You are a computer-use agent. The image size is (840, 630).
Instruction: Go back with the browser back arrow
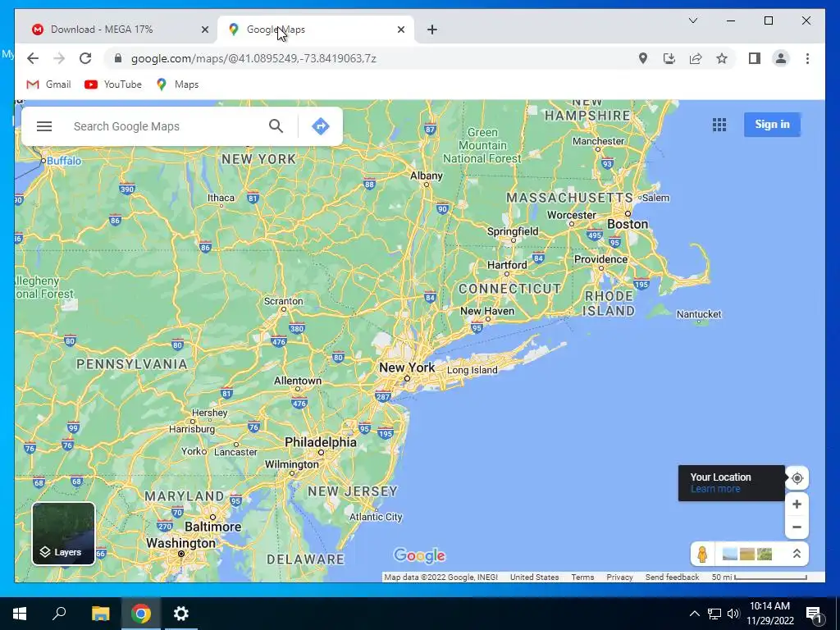[x=33, y=58]
